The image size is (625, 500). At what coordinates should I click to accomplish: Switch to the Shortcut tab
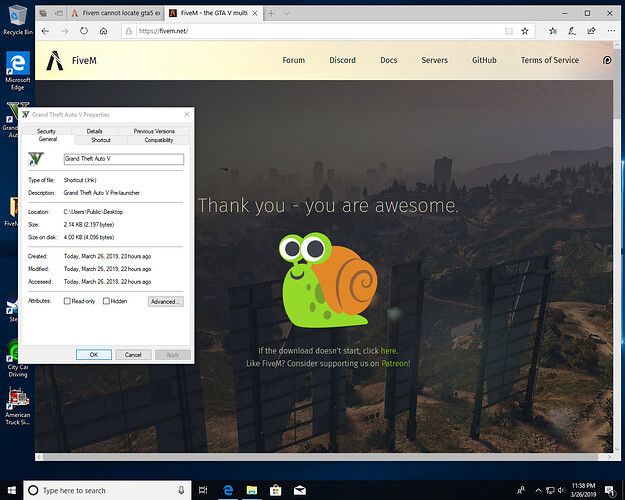click(x=101, y=140)
